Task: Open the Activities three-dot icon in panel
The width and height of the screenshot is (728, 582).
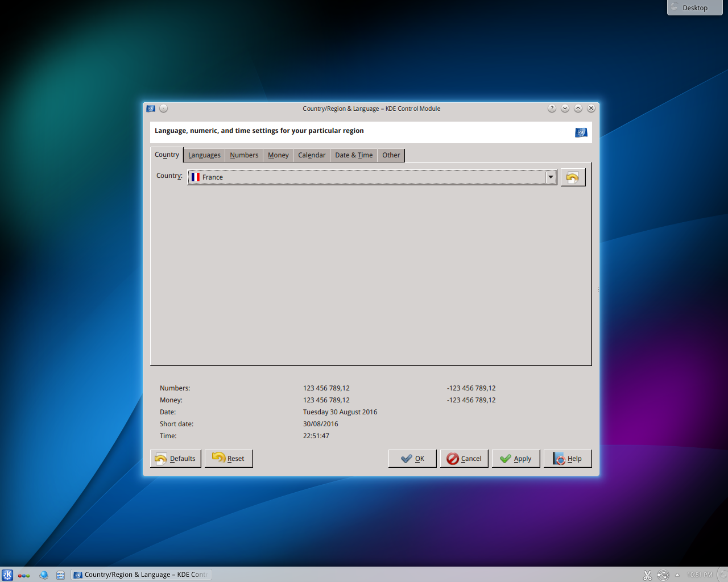Action: pyautogui.click(x=24, y=575)
